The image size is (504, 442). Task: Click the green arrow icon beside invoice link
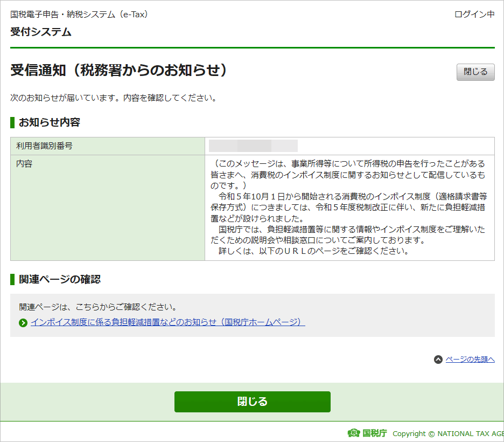(23, 323)
